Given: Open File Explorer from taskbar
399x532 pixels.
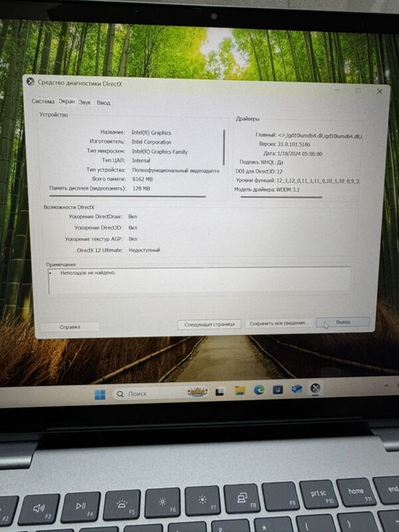Looking at the screenshot, I should (x=240, y=391).
